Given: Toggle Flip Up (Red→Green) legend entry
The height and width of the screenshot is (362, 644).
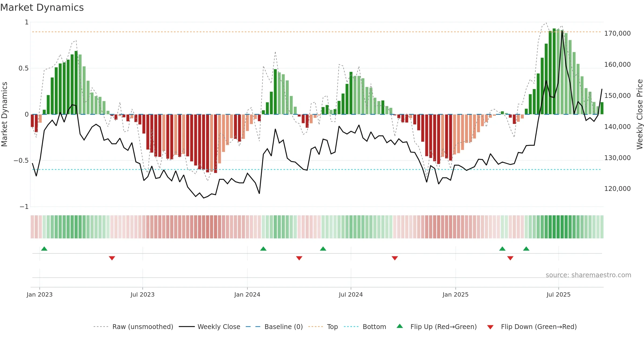Looking at the screenshot, I should point(437,327).
